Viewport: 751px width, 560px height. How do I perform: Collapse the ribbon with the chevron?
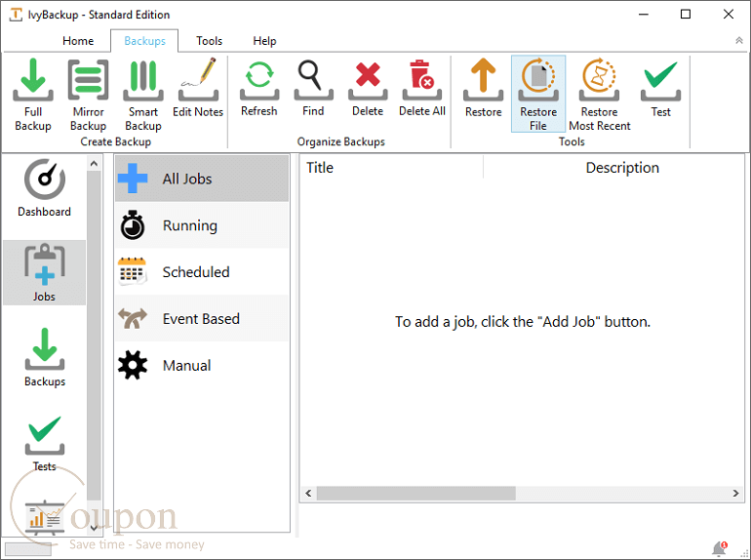tap(739, 41)
